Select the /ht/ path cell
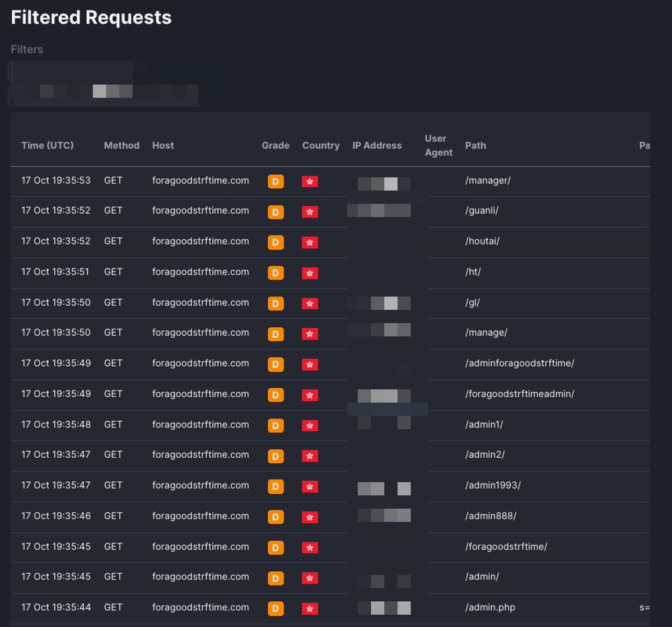This screenshot has height=627, width=672. [473, 272]
